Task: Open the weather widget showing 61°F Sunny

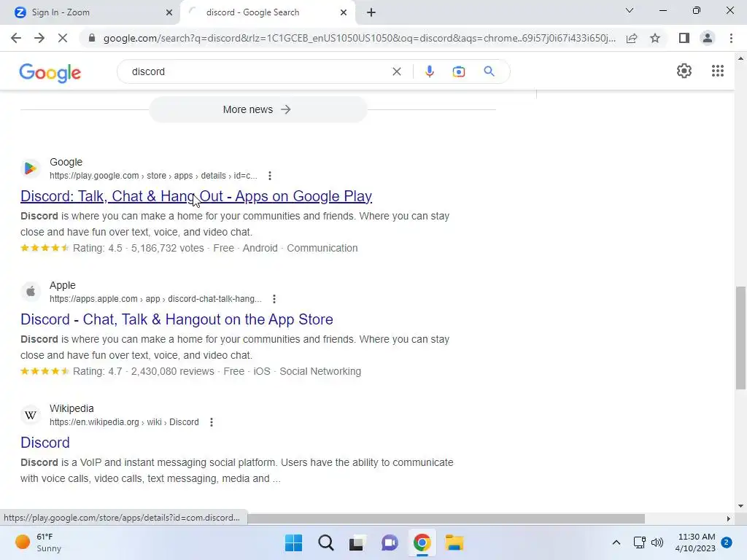Action: tap(38, 542)
